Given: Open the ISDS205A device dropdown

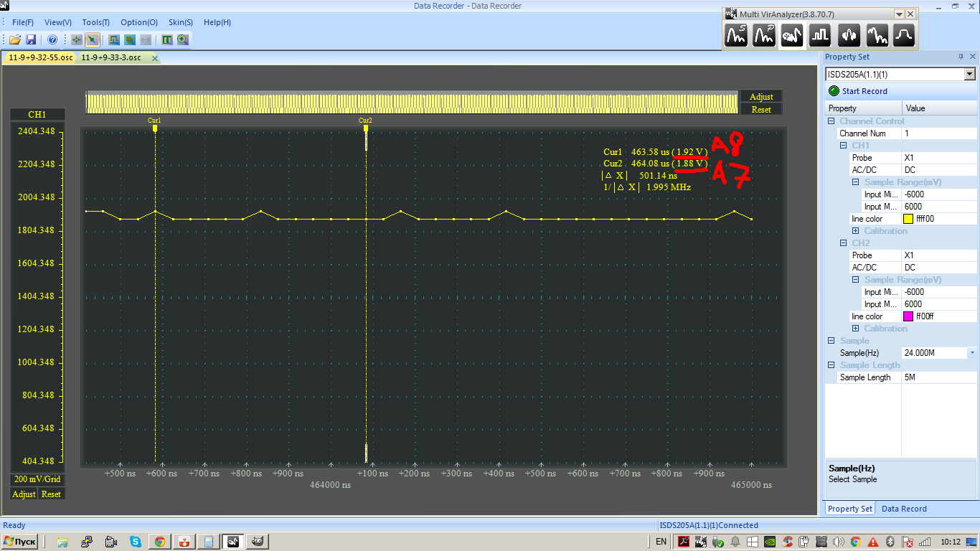Looking at the screenshot, I should pyautogui.click(x=970, y=74).
